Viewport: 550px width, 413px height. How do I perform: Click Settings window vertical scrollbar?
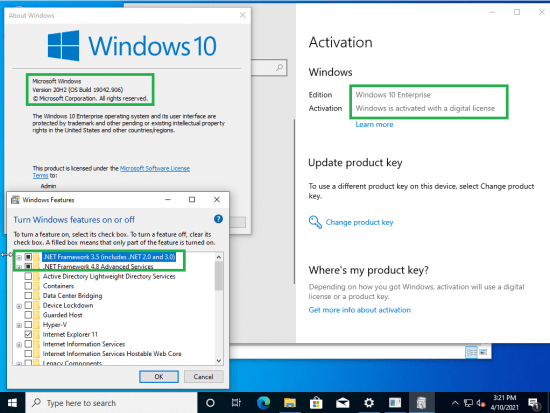[x=294, y=201]
